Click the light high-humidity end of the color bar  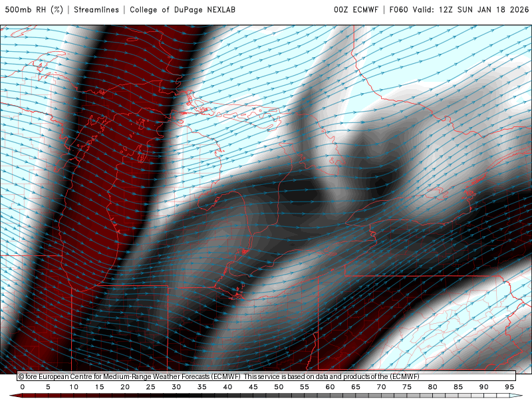coord(516,396)
